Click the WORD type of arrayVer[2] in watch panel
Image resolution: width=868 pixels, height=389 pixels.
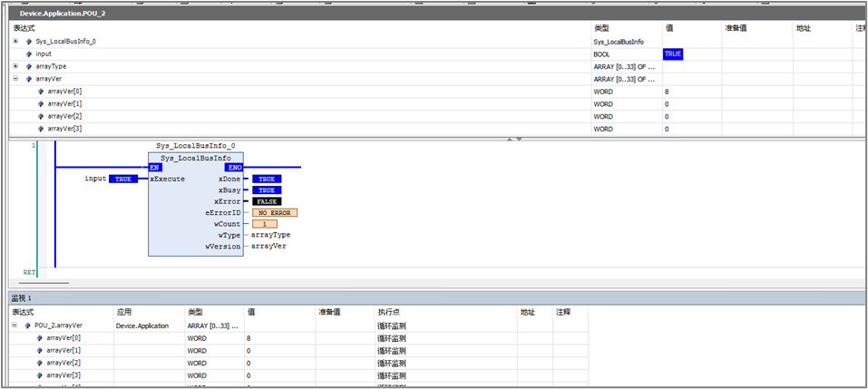point(197,363)
